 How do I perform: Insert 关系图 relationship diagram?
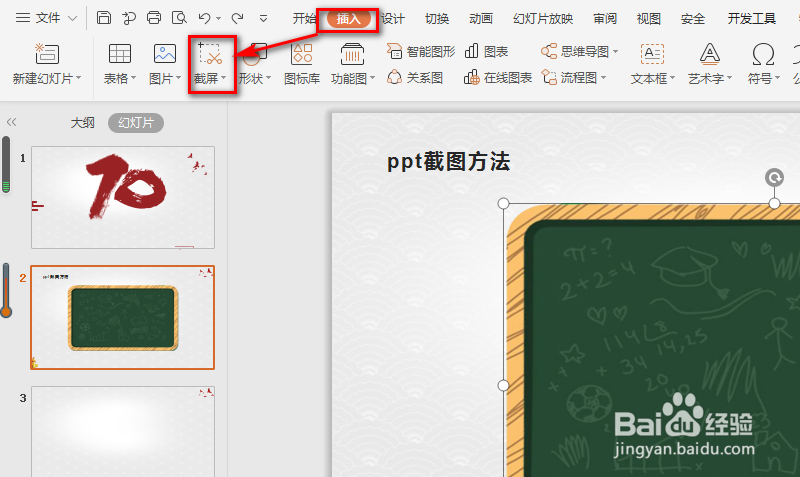(414, 78)
